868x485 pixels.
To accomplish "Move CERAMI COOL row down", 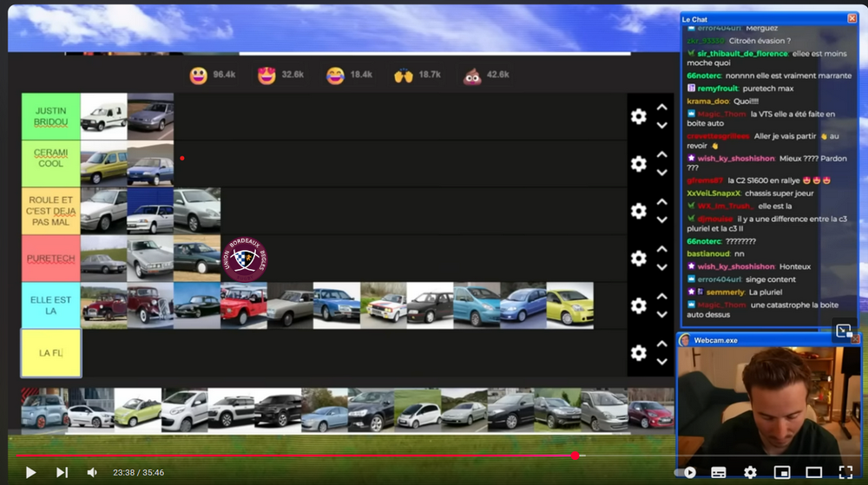I will (x=662, y=173).
